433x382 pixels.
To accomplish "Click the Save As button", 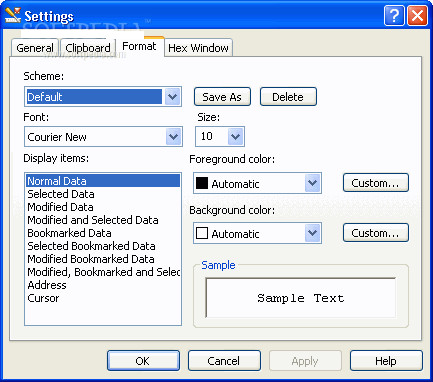I will coord(222,97).
